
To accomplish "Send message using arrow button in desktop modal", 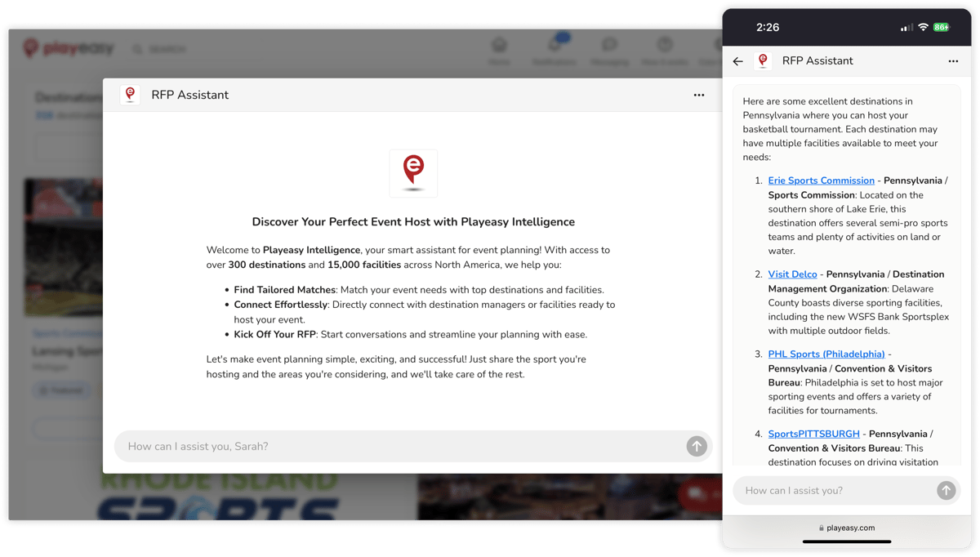I will pyautogui.click(x=697, y=446).
